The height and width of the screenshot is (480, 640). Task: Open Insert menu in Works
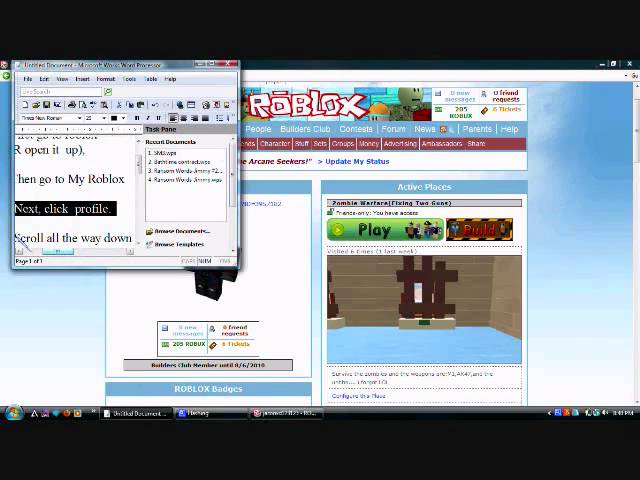click(x=82, y=79)
